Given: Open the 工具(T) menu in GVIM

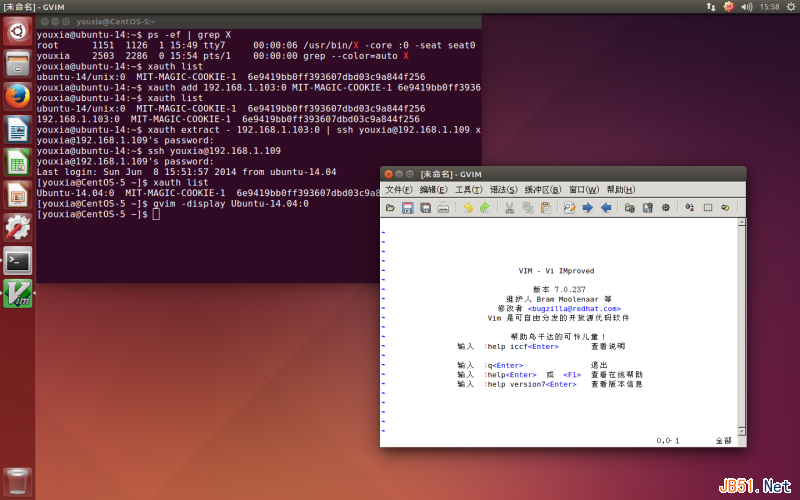Looking at the screenshot, I should pyautogui.click(x=469, y=190).
